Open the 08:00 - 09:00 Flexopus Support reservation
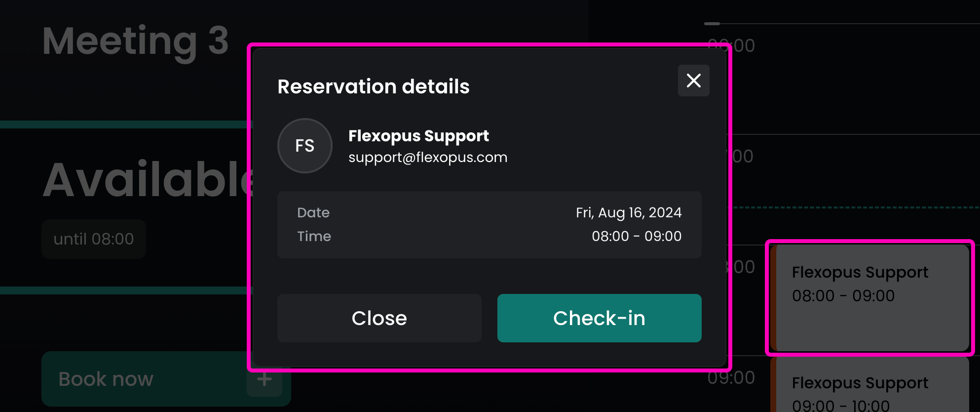The height and width of the screenshot is (412, 980). (869, 298)
